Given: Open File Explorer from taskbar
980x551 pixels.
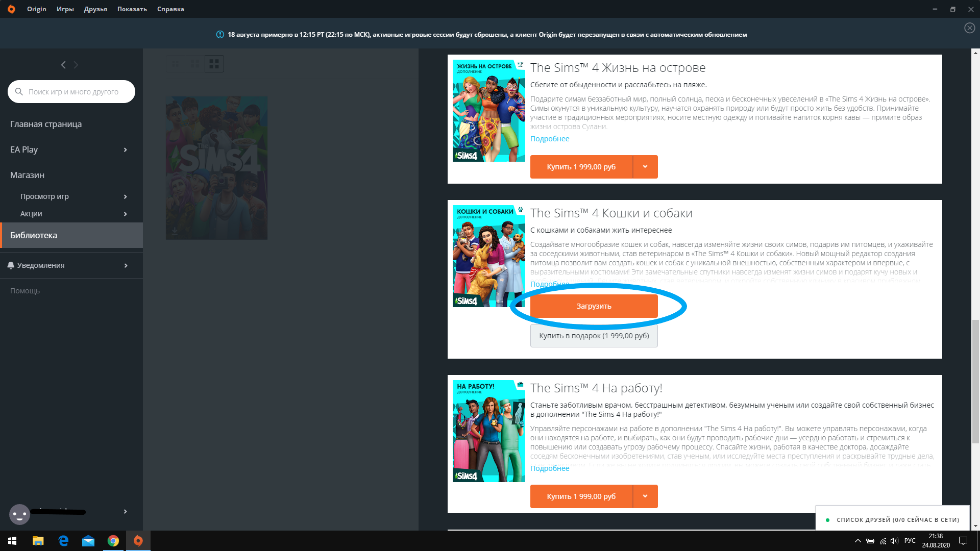Looking at the screenshot, I should [x=38, y=541].
